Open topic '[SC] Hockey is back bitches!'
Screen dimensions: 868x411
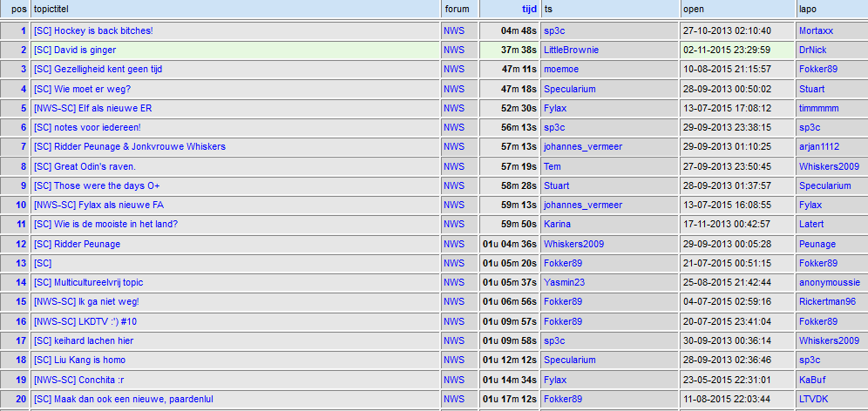[93, 31]
